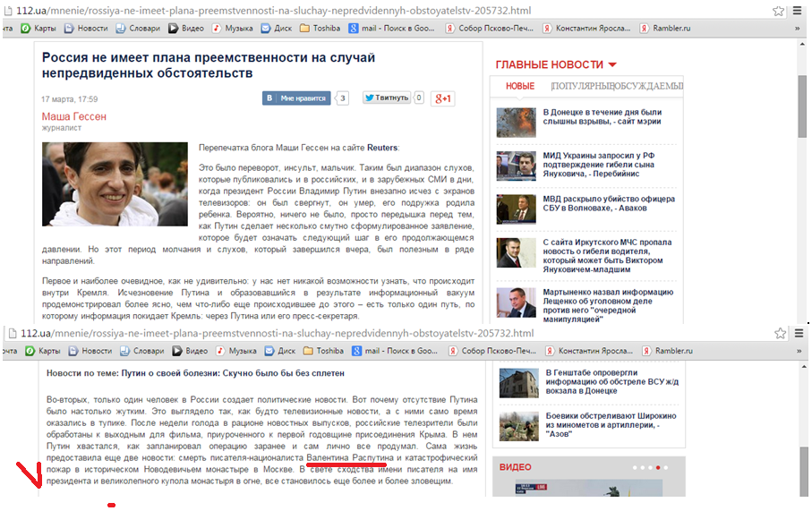
Task: Bookmark page with star in upper browser window
Action: [x=778, y=11]
